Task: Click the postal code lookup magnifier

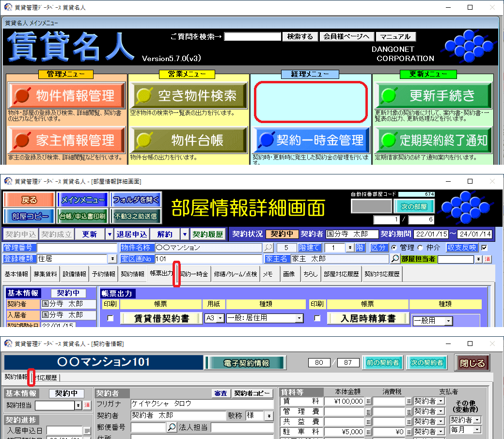Action: click(172, 427)
